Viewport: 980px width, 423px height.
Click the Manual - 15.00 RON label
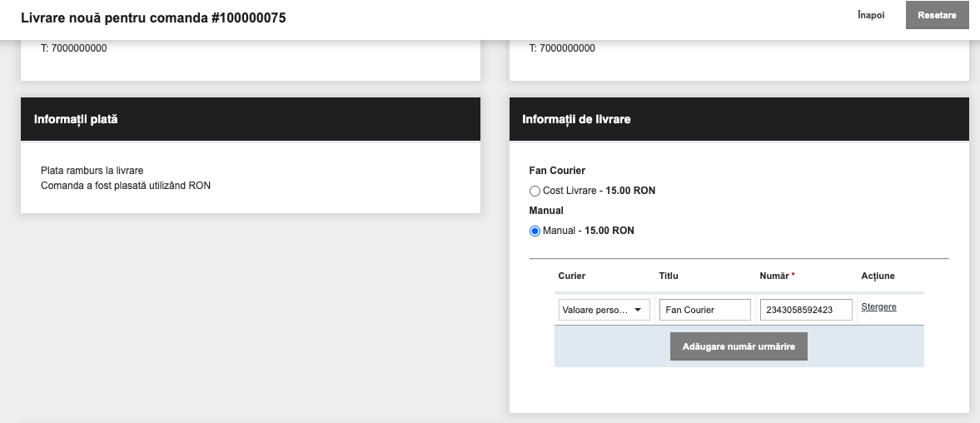(x=588, y=231)
